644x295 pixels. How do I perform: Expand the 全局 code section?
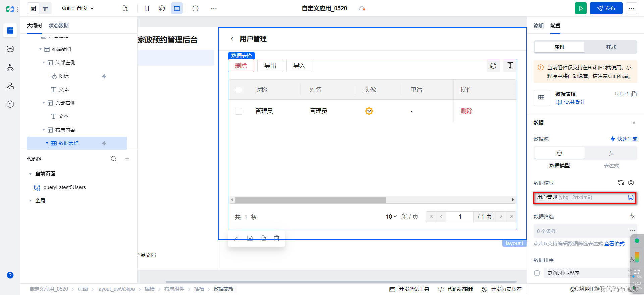[30, 201]
